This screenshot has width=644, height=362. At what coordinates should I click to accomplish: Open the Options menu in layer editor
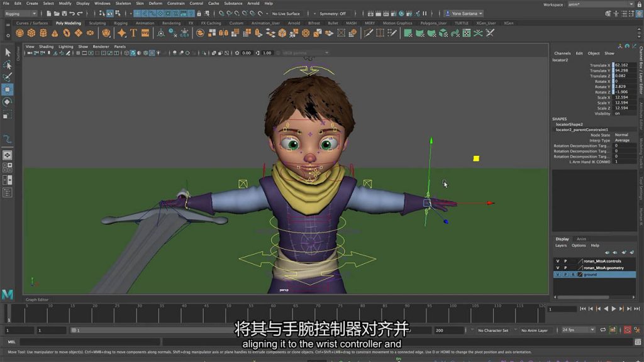(579, 246)
